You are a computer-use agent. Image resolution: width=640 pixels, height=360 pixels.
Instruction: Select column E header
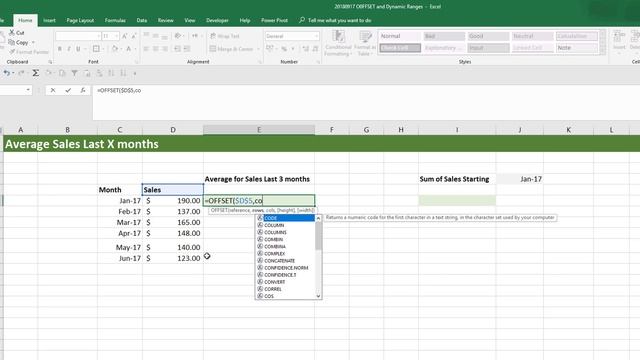[x=259, y=130]
